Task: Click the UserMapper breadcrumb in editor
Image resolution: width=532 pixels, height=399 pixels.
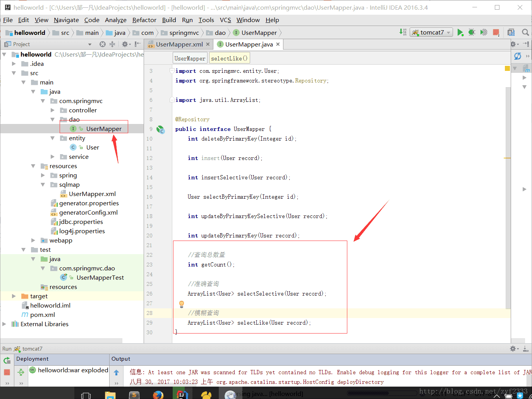Action: tap(190, 58)
